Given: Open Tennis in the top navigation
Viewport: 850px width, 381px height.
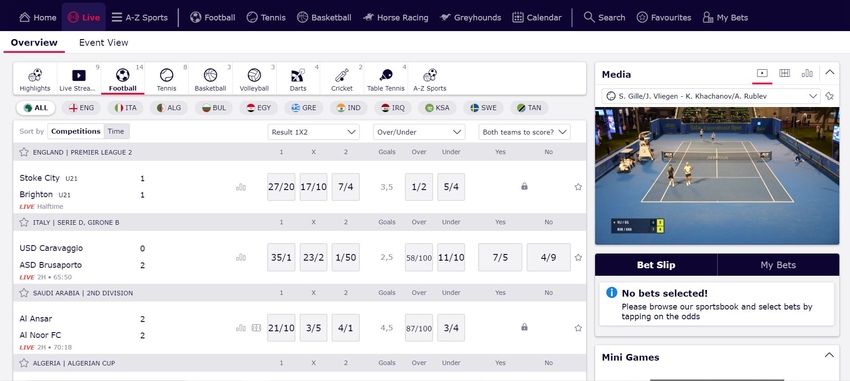Looking at the screenshot, I should point(266,17).
